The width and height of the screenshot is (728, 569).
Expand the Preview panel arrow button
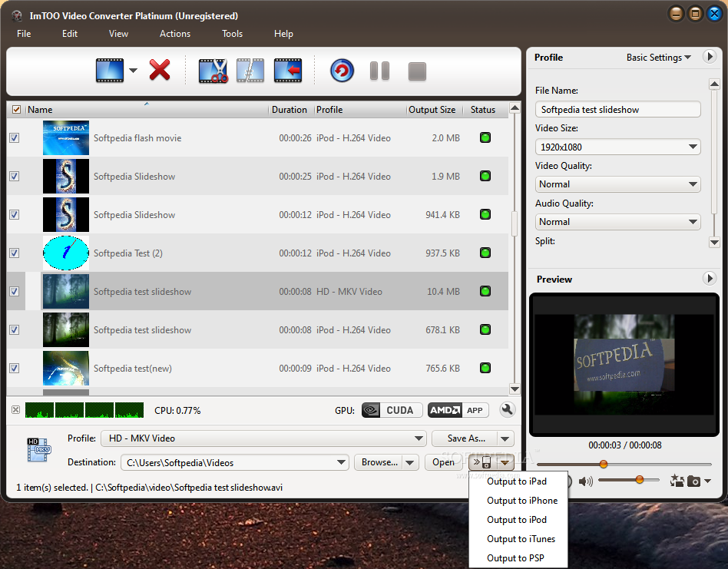point(709,279)
